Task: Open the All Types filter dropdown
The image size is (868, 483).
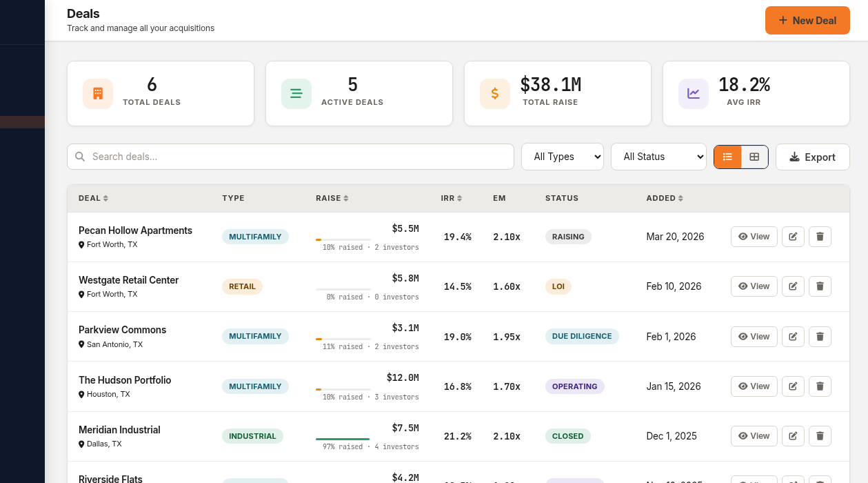Action: 562,157
